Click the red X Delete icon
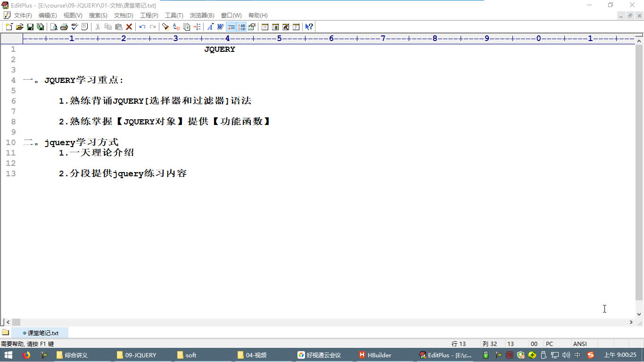Viewport: 644px width, 362px height. tap(129, 27)
